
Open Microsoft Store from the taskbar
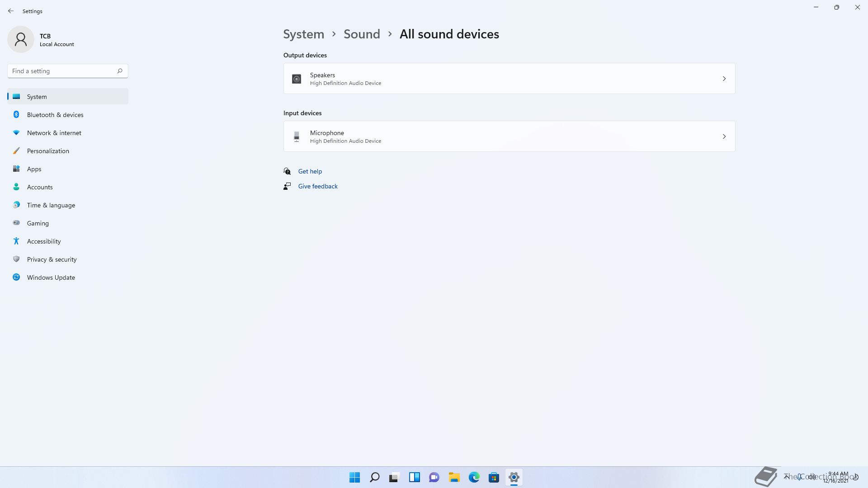click(x=494, y=477)
